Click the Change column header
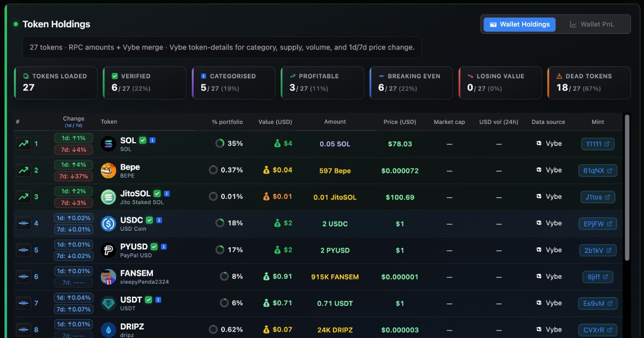 coord(74,122)
